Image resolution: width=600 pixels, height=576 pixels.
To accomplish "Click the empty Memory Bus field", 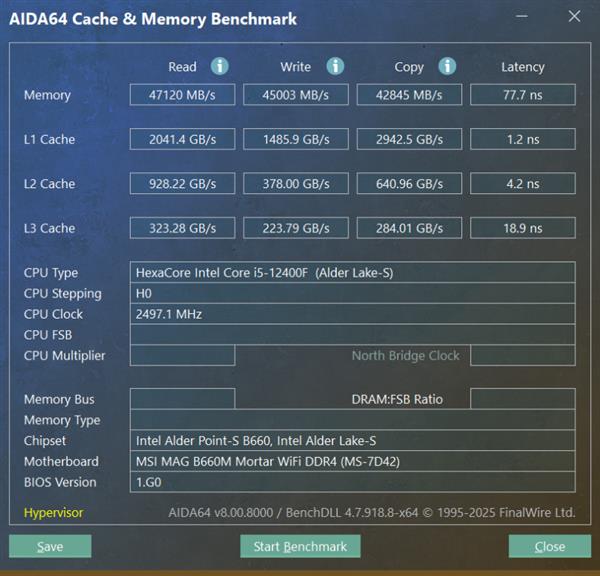I will tap(182, 399).
